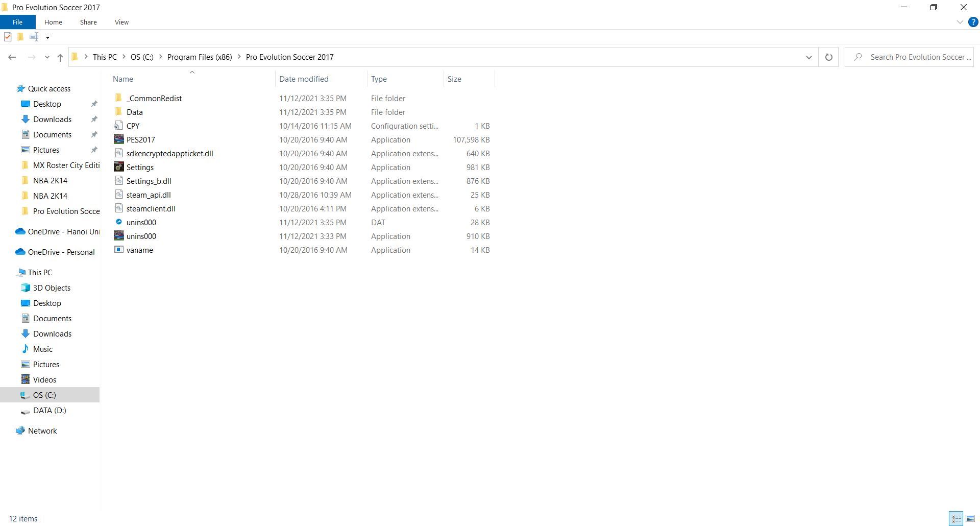Sort by Date modified column header
Image resolution: width=980 pixels, height=526 pixels.
(304, 79)
